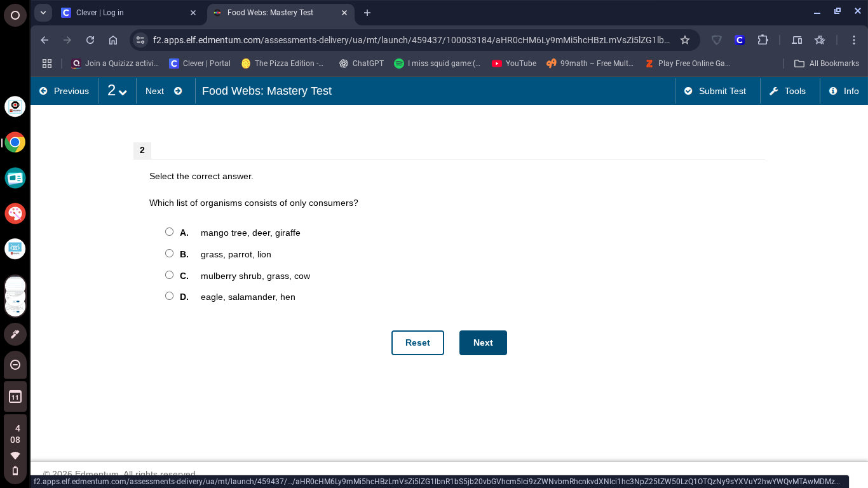Open the question 2 navigation dropdown
The height and width of the screenshot is (488, 868).
117,91
